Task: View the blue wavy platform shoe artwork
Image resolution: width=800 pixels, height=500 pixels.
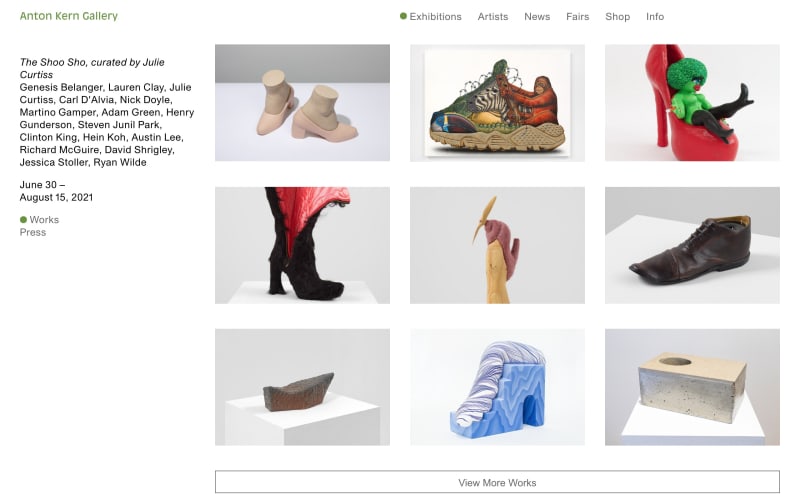Action: [x=497, y=387]
